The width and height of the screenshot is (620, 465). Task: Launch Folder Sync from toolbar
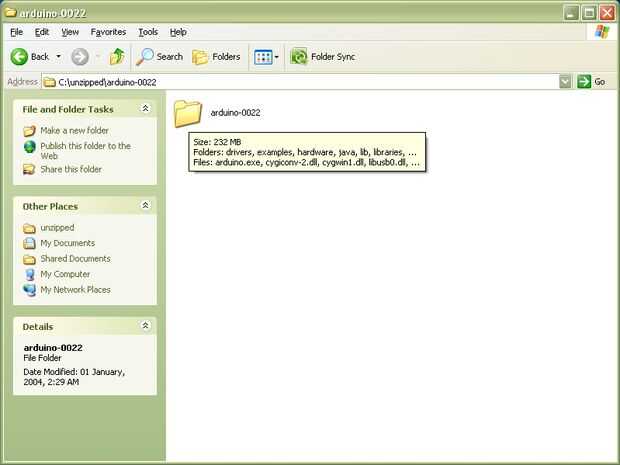pos(323,57)
